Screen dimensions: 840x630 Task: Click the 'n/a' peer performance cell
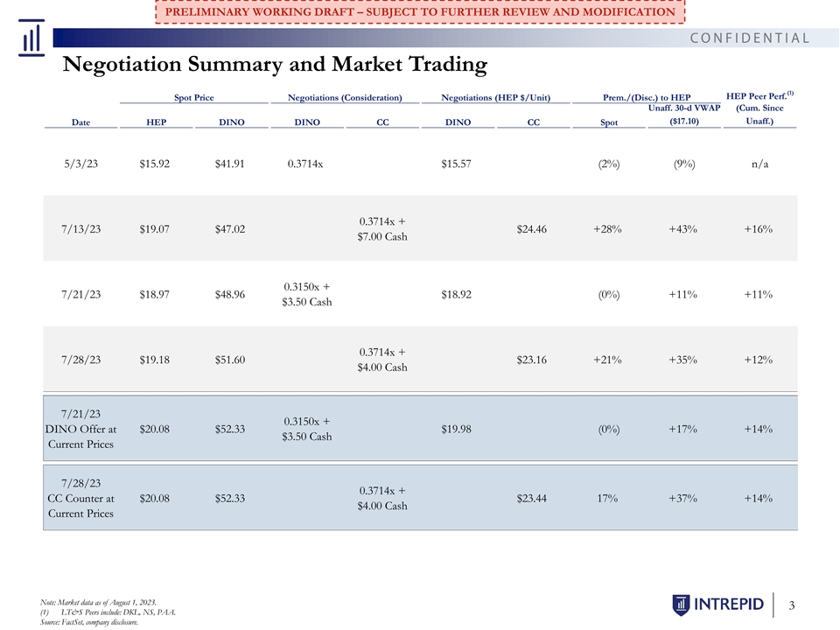coord(759,164)
